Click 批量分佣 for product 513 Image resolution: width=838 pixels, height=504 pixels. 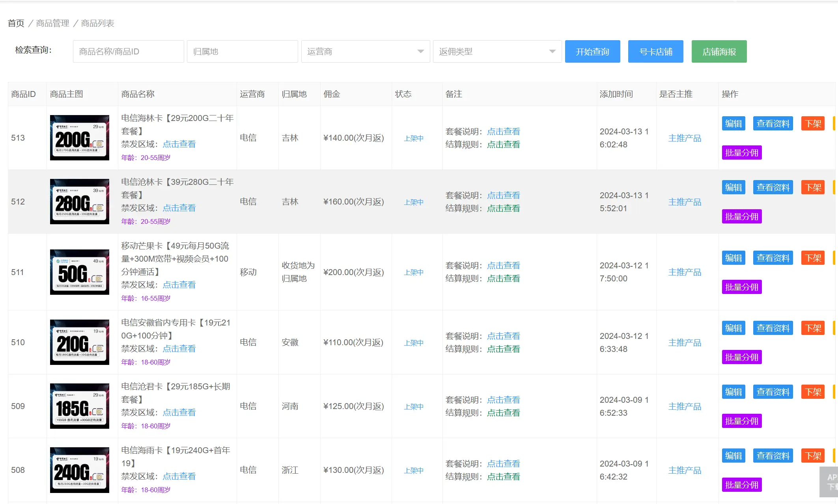pyautogui.click(x=741, y=153)
